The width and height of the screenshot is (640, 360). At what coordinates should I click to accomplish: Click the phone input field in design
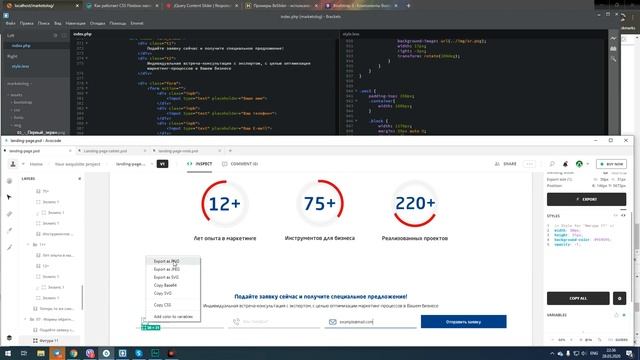[x=274, y=322]
